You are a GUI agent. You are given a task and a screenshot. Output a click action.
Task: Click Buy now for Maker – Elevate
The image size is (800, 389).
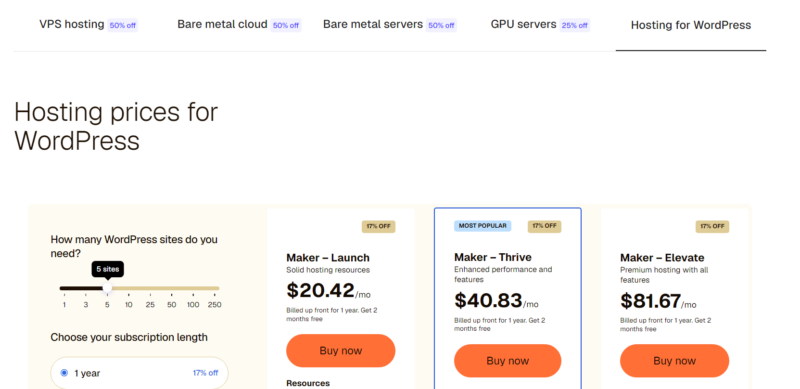[x=674, y=361]
